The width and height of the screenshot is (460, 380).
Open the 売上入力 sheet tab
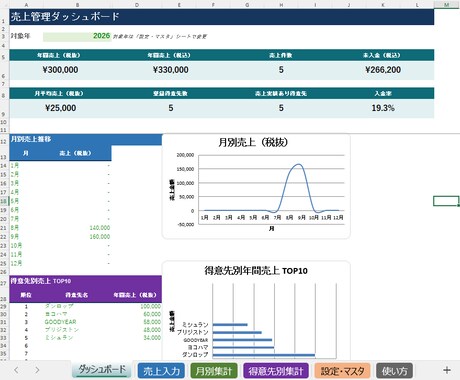tap(161, 371)
